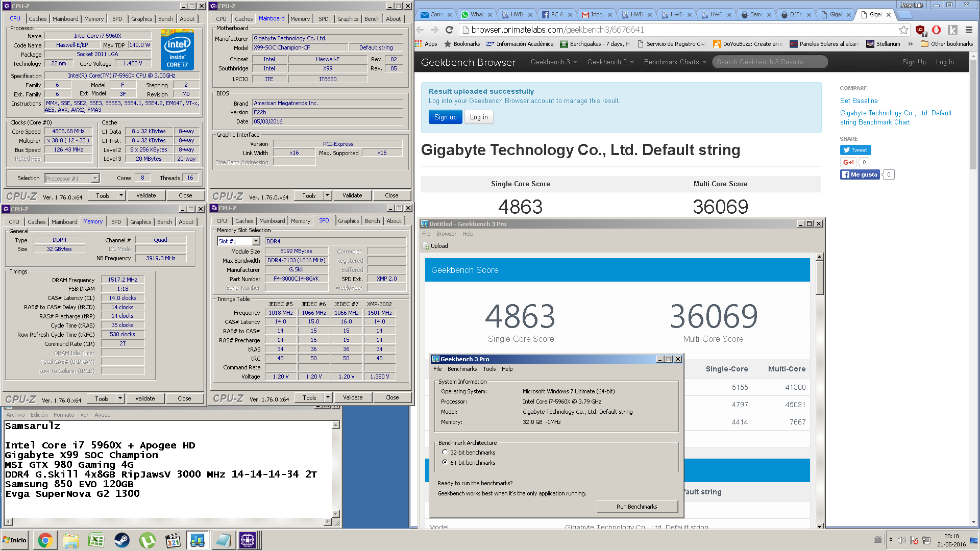This screenshot has width=980, height=551.
Task: Open Tools dropdown arrow in SPD window
Action: click(328, 397)
